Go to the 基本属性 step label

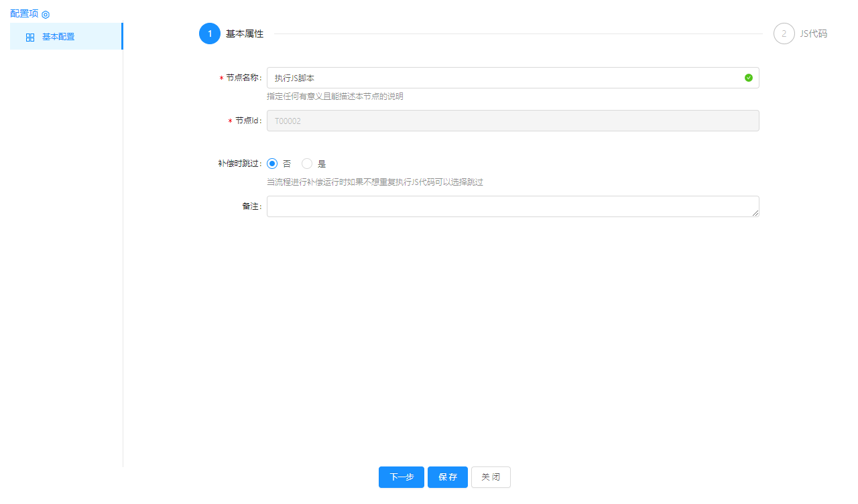(245, 34)
